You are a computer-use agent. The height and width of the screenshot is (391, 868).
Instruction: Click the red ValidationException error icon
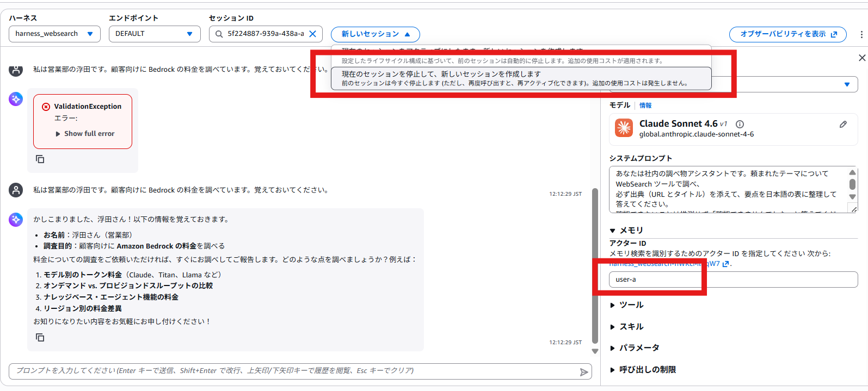pyautogui.click(x=46, y=107)
